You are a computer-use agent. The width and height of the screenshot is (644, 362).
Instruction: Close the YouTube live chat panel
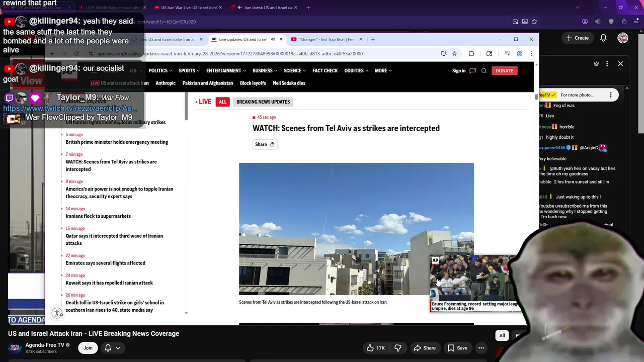(x=620, y=64)
